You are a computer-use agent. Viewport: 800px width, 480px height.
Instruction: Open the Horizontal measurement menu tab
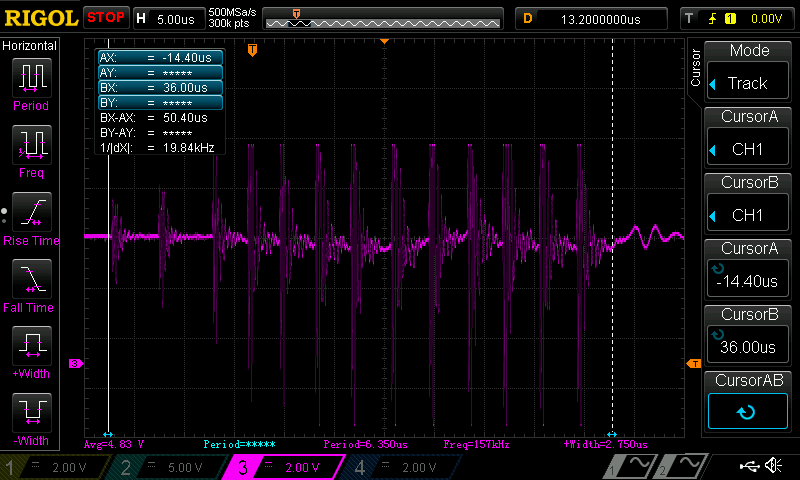pos(30,46)
